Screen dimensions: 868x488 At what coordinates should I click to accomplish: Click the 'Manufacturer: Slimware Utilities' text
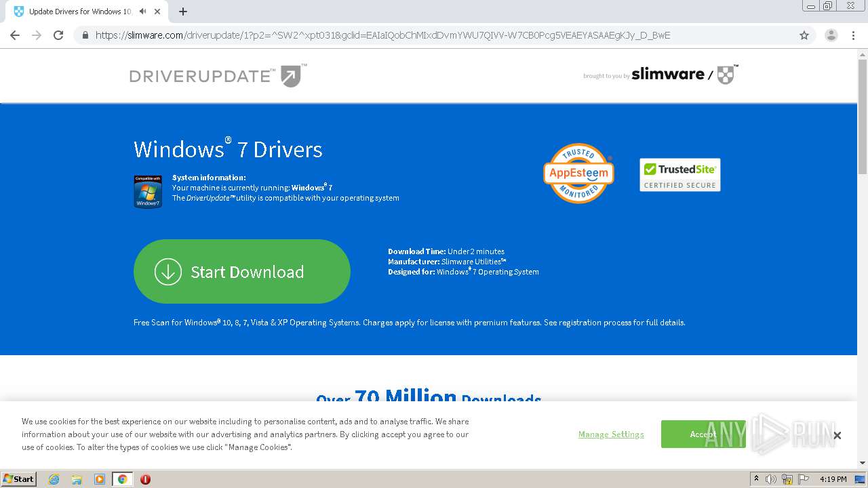pyautogui.click(x=448, y=262)
